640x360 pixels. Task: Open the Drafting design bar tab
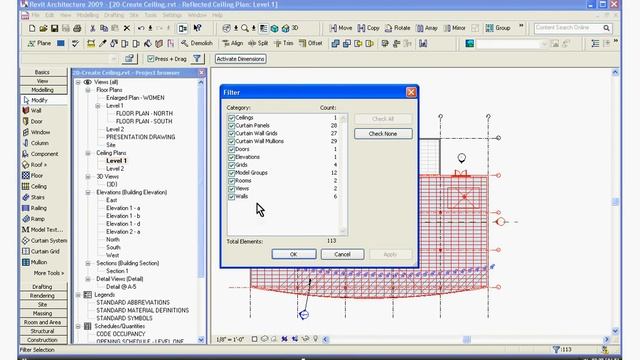43,287
